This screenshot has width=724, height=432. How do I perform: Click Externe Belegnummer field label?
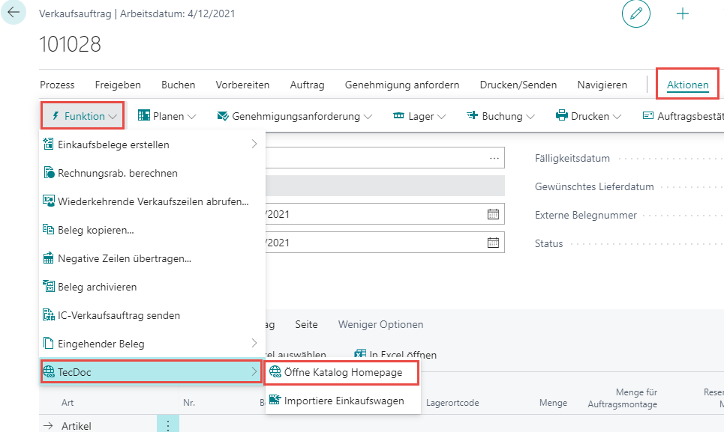tap(585, 215)
